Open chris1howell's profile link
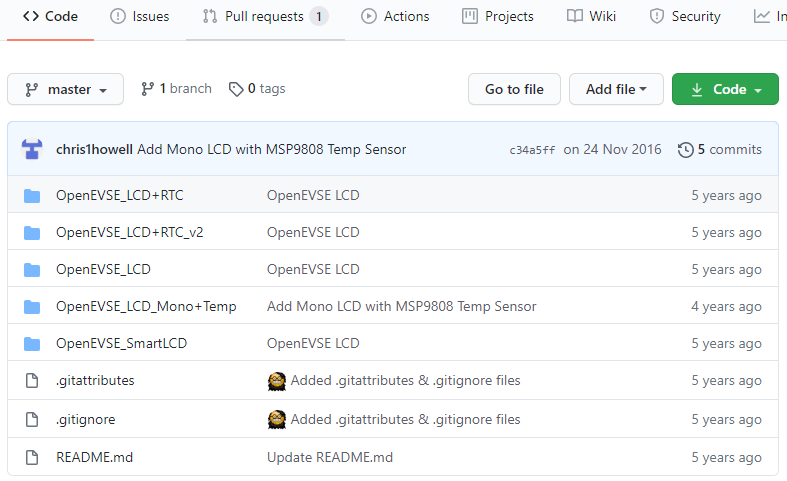The width and height of the screenshot is (787, 481). [94, 150]
